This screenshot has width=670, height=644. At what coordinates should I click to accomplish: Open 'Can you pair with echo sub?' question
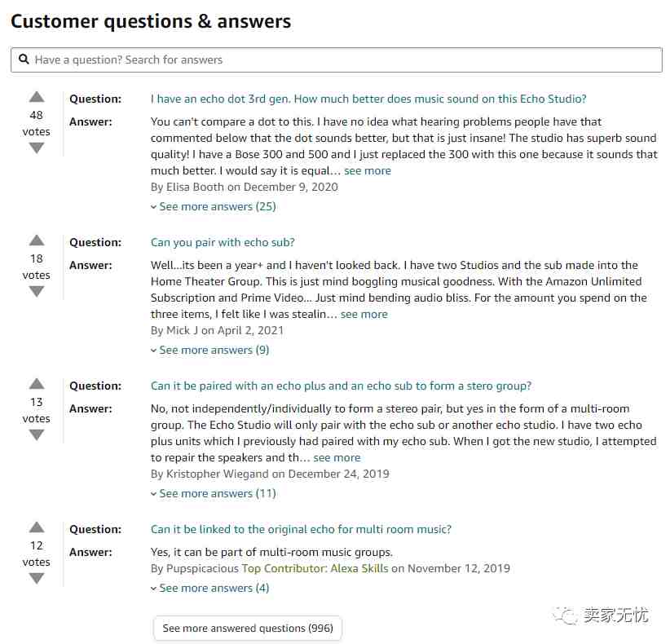(223, 242)
